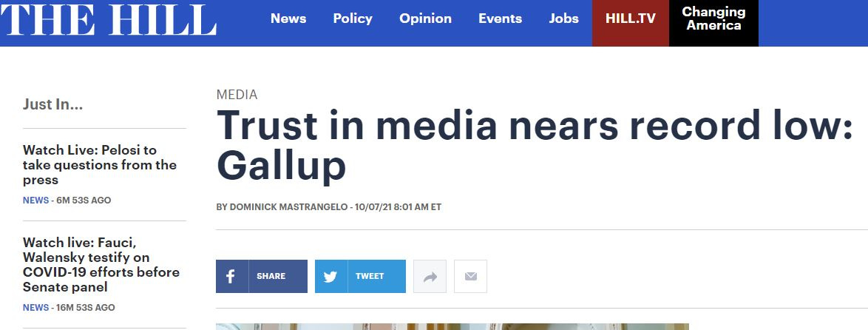Select the Opinion tab

(425, 18)
